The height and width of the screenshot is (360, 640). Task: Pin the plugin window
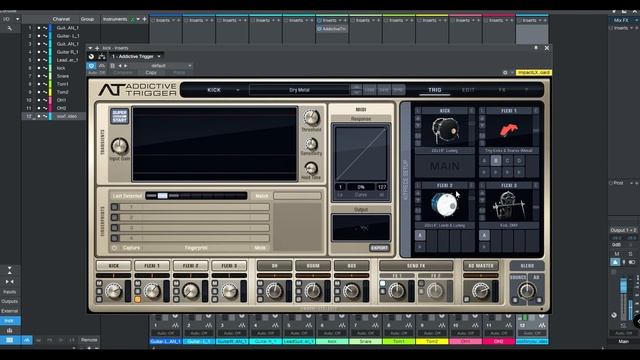pyautogui.click(x=536, y=48)
